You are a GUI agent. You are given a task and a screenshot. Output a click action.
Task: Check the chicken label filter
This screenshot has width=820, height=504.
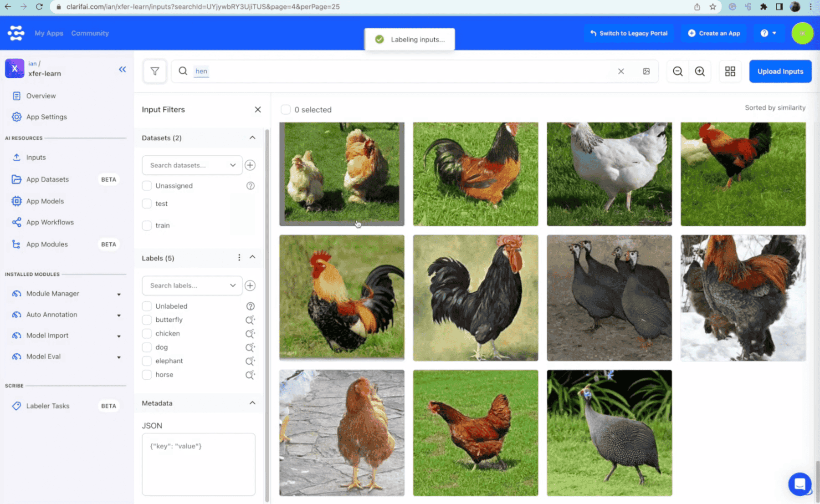(147, 334)
